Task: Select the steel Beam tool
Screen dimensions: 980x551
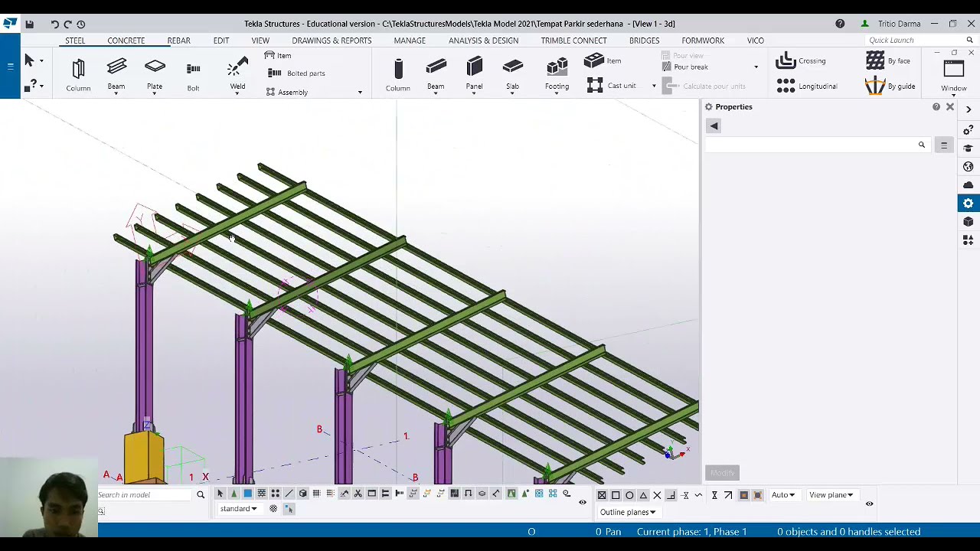Action: pyautogui.click(x=116, y=75)
